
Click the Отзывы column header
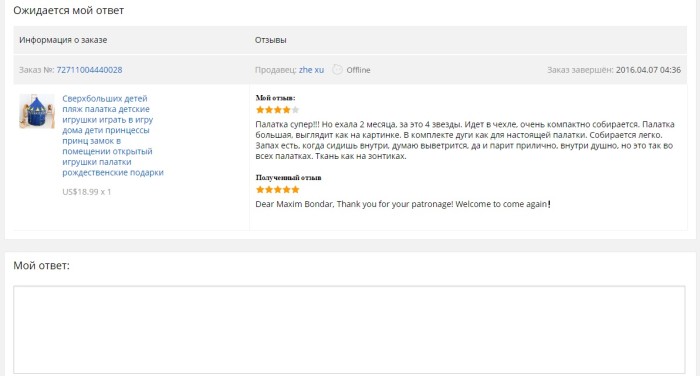click(271, 40)
